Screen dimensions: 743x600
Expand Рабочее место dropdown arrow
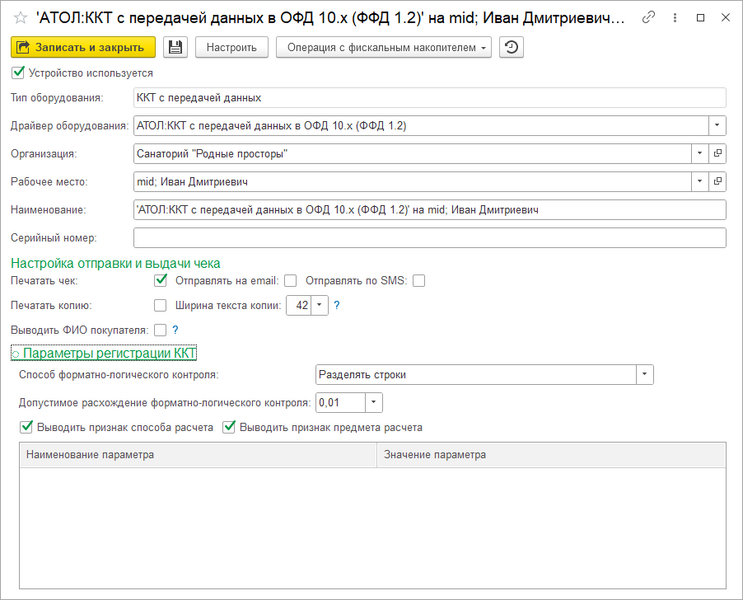click(x=700, y=182)
